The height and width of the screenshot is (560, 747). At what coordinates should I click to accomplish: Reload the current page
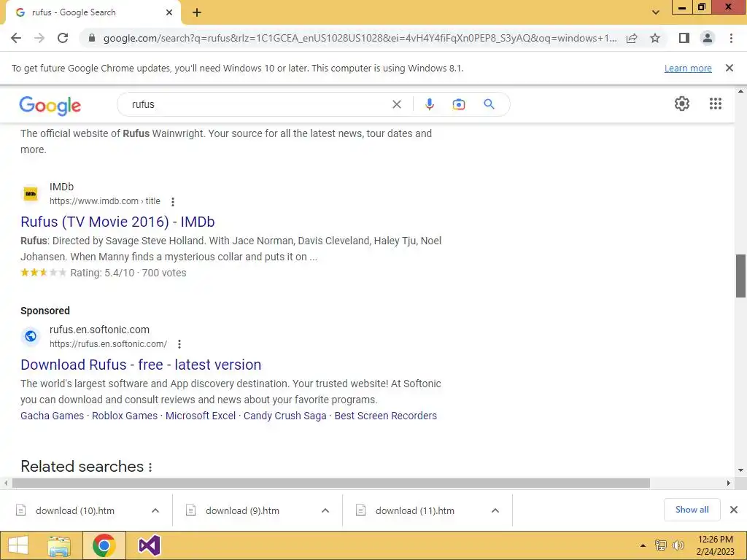[63, 38]
